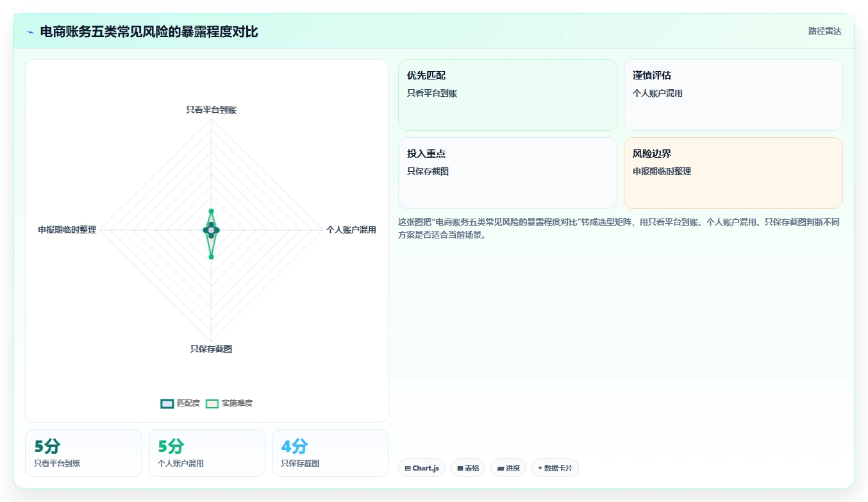Open the 谨慎评估 card
The height and width of the screenshot is (502, 868).
coord(733,95)
